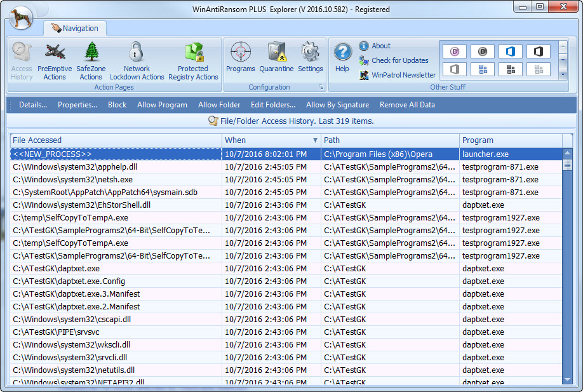Select the netsh.exe row
The height and width of the screenshot is (392, 583).
pos(286,180)
